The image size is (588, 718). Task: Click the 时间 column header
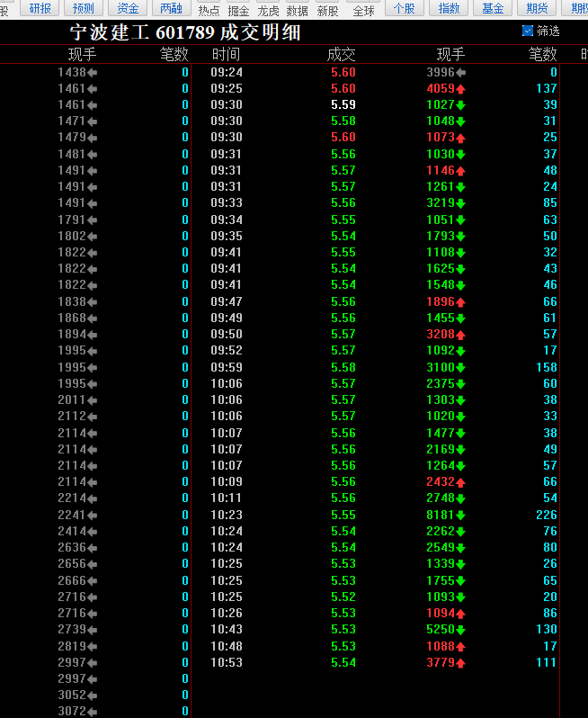coord(226,55)
